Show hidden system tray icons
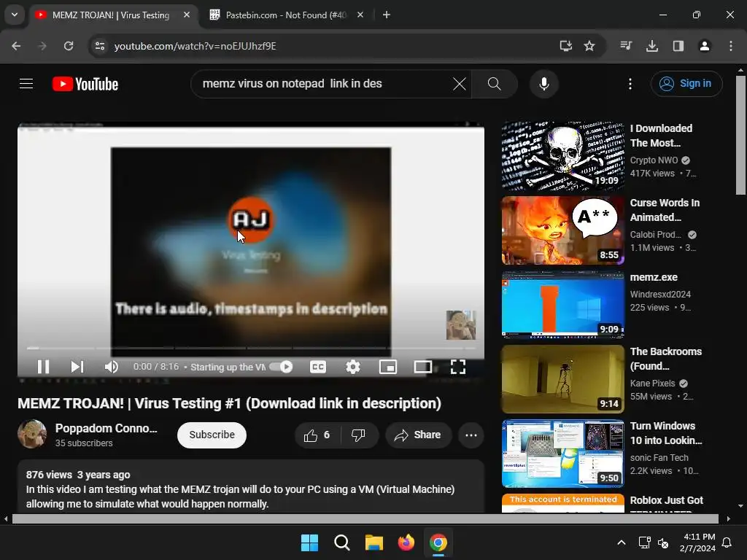The height and width of the screenshot is (560, 747). [x=622, y=542]
